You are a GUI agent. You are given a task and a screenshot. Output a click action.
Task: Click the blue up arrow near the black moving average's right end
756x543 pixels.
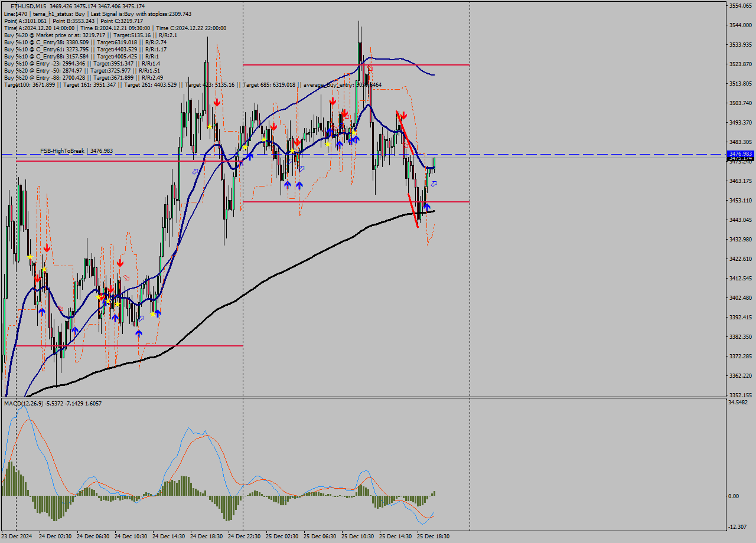point(426,207)
